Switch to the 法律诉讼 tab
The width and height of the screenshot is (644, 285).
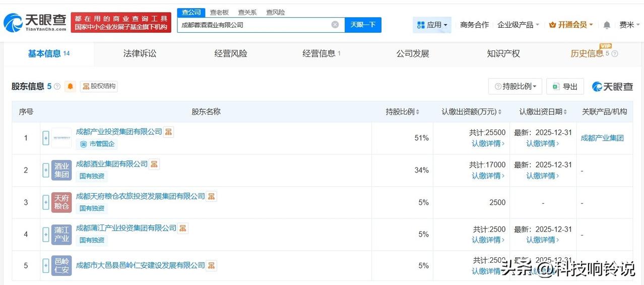coord(140,53)
